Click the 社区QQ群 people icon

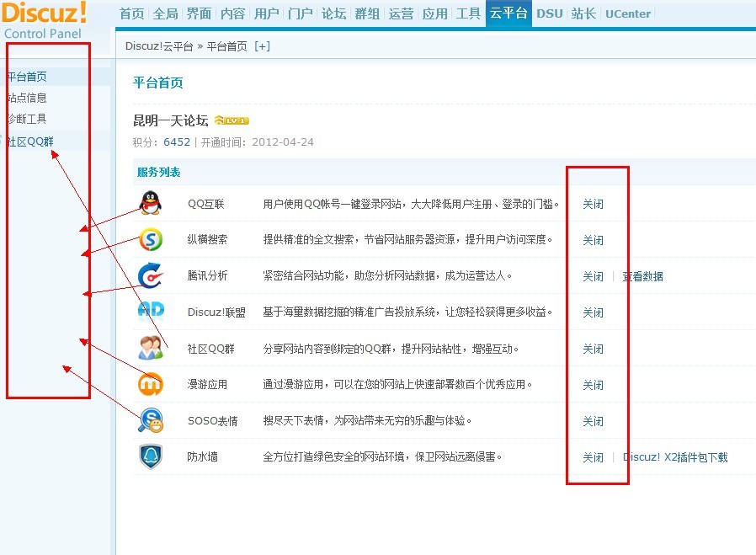(151, 348)
